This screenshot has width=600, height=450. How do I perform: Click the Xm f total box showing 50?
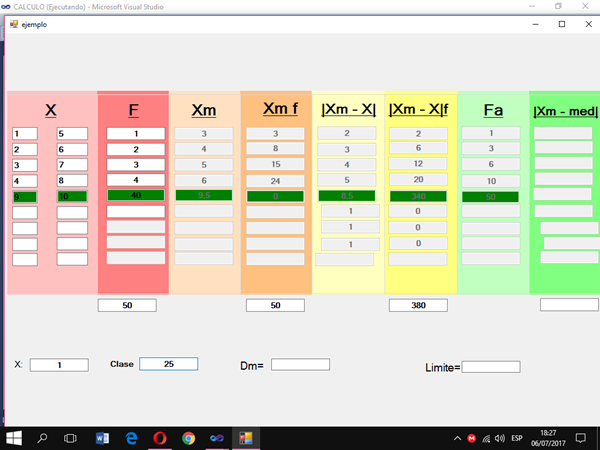tap(276, 305)
